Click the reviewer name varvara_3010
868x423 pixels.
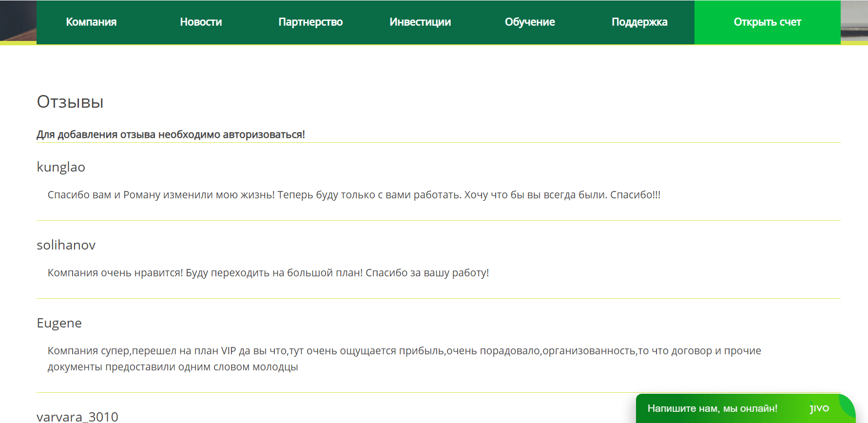[77, 417]
